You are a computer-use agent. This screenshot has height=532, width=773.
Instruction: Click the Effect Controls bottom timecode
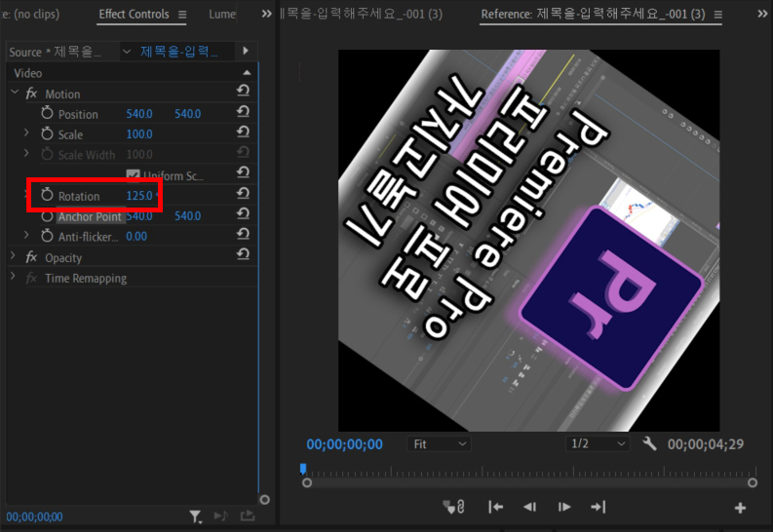[x=34, y=516]
